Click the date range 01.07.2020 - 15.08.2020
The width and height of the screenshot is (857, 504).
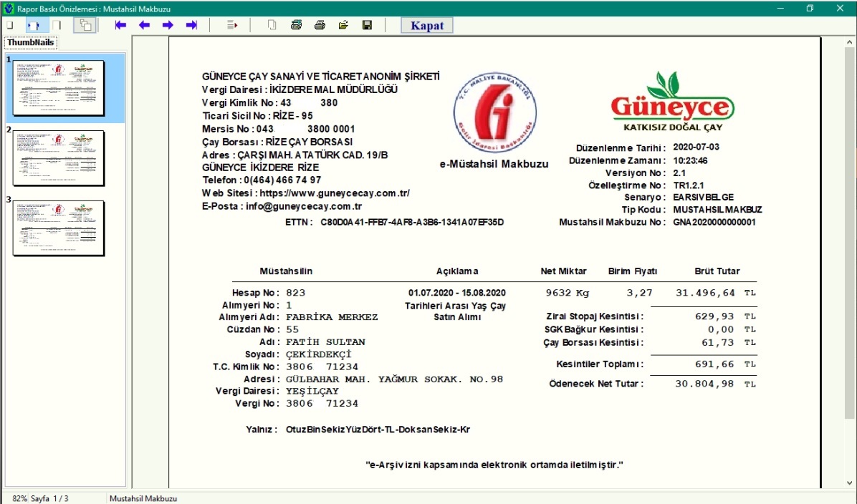457,294
